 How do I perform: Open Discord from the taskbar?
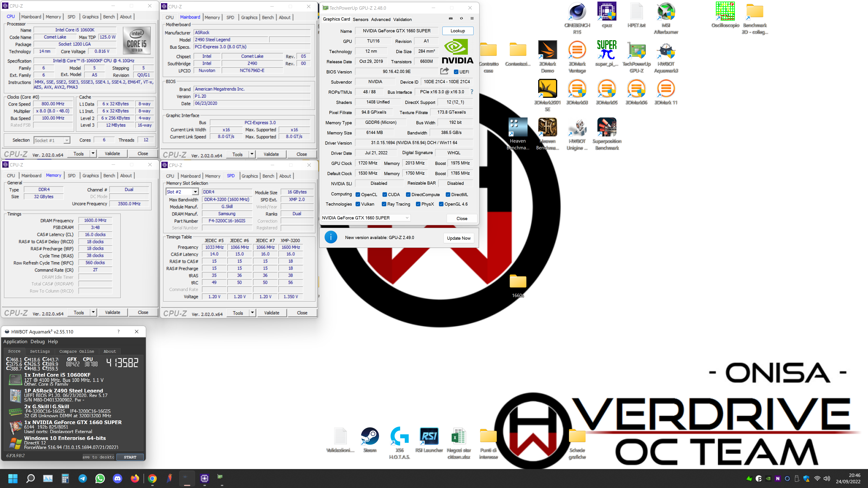117,478
